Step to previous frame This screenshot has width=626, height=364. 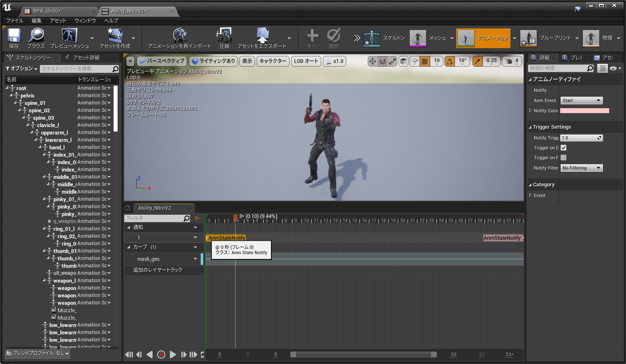tap(139, 355)
